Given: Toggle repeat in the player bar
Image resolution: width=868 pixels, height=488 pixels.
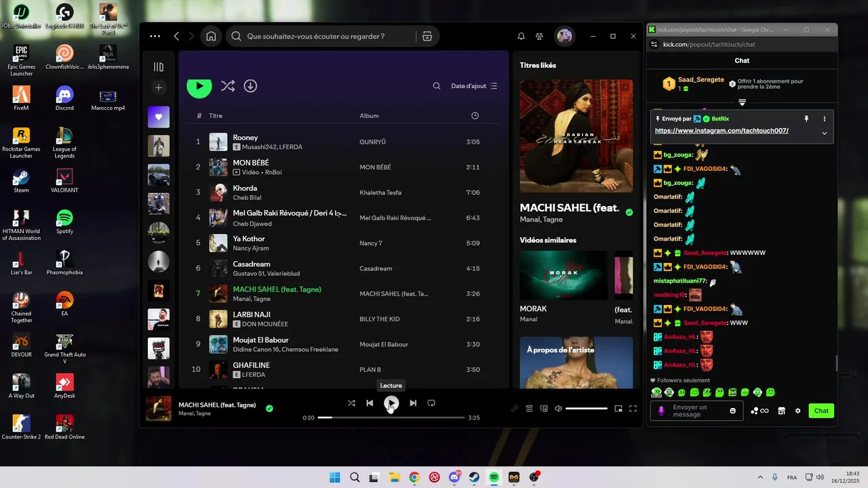Looking at the screenshot, I should pos(431,403).
